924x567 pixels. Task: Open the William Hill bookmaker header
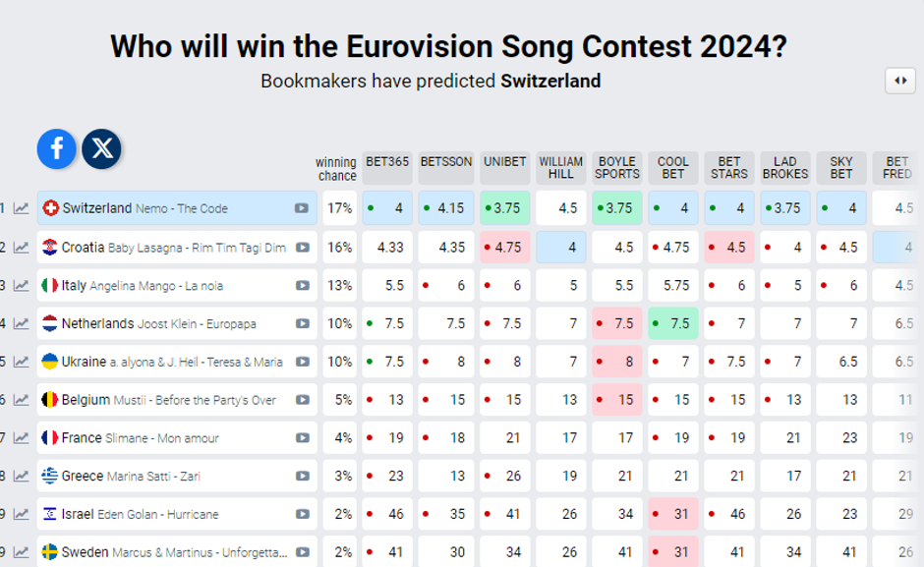[x=561, y=168]
